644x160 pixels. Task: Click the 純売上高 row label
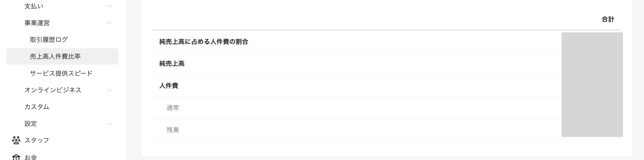172,63
